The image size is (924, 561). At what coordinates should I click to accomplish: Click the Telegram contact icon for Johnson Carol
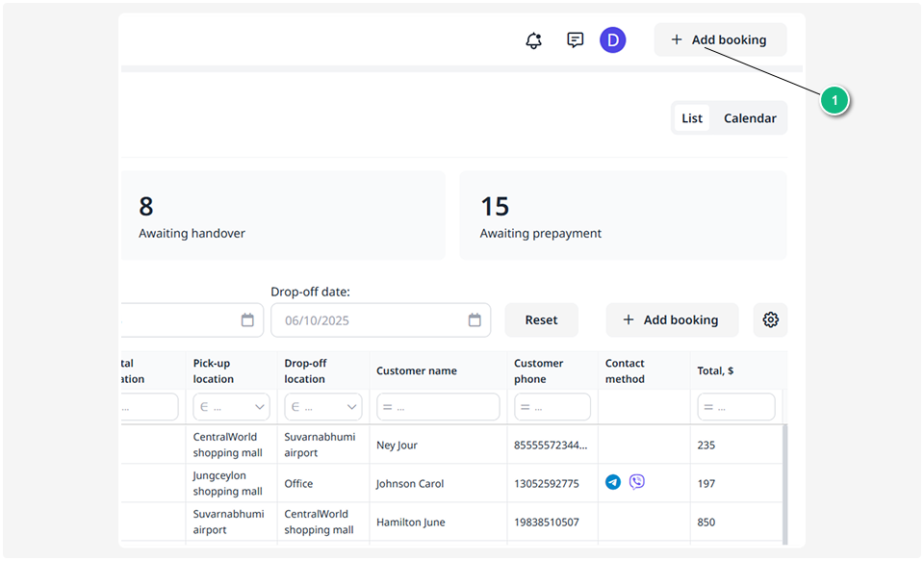click(x=613, y=482)
